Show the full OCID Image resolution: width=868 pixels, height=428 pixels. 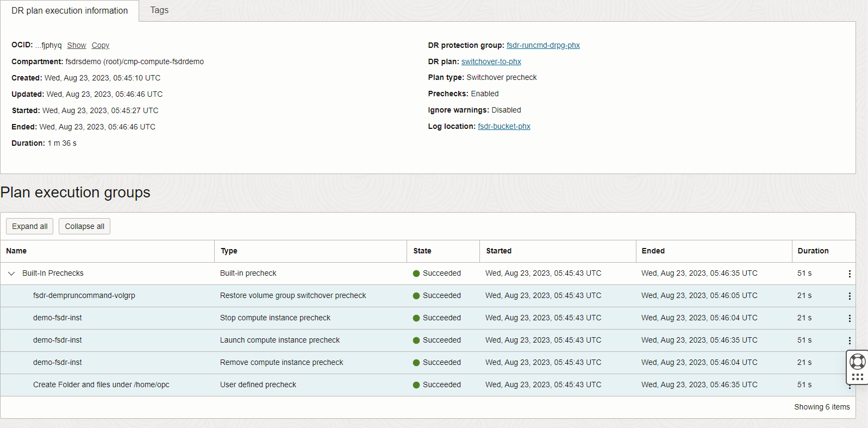coord(77,45)
